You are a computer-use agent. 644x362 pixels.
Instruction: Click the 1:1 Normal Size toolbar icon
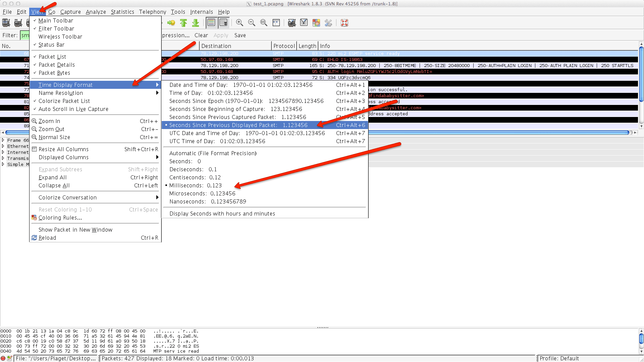[x=264, y=23]
